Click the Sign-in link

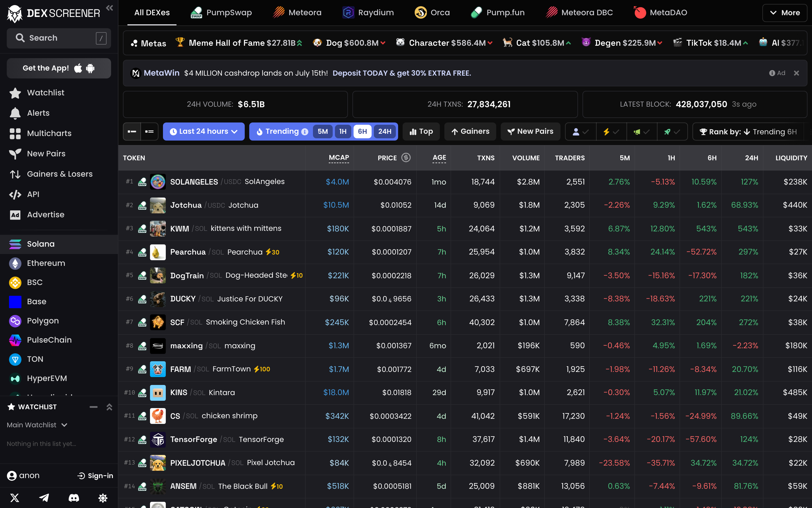click(95, 476)
